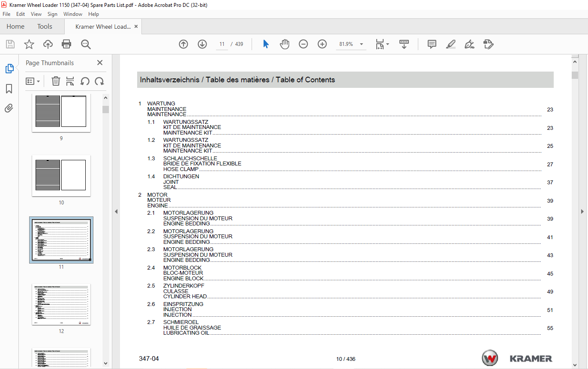Image resolution: width=588 pixels, height=369 pixels.
Task: Select page 9 thumbnail
Action: tap(61, 113)
